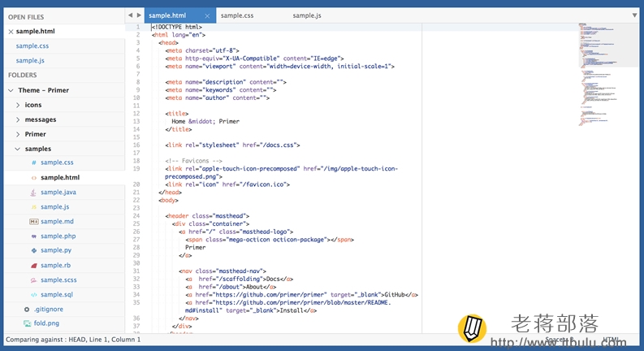Click the SQL icon beside sample.sql
The width and height of the screenshot is (644, 351).
pos(33,295)
